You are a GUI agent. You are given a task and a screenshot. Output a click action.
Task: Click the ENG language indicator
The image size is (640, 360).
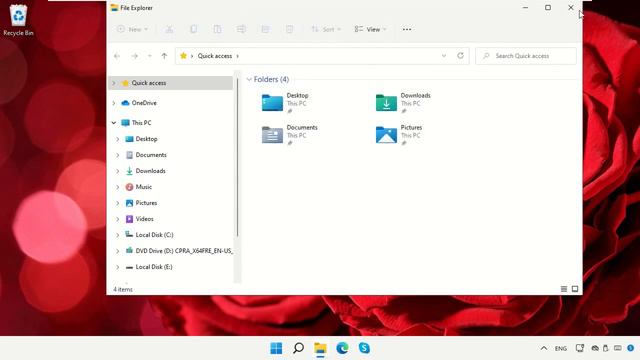coord(561,349)
